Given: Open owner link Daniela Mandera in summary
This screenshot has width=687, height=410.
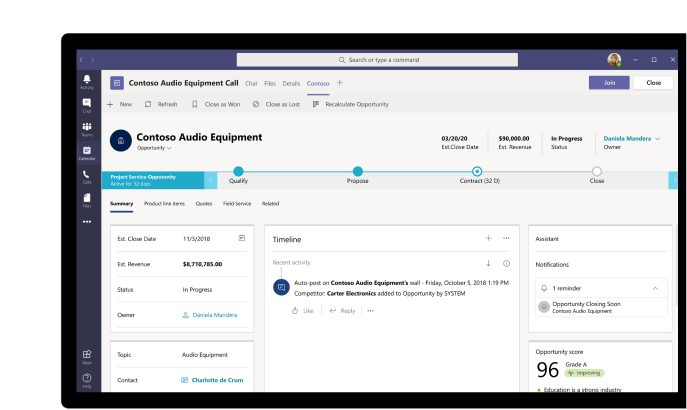Looking at the screenshot, I should pos(215,315).
